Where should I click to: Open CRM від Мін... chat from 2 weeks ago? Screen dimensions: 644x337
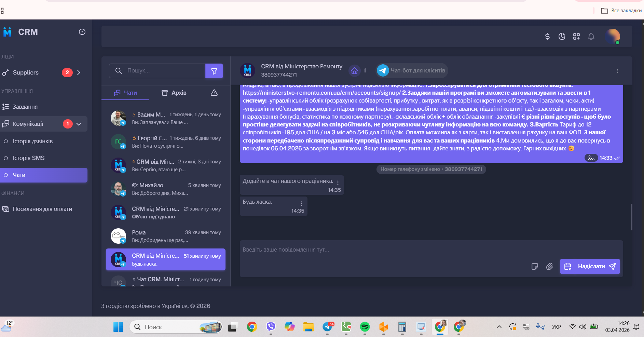click(x=166, y=165)
